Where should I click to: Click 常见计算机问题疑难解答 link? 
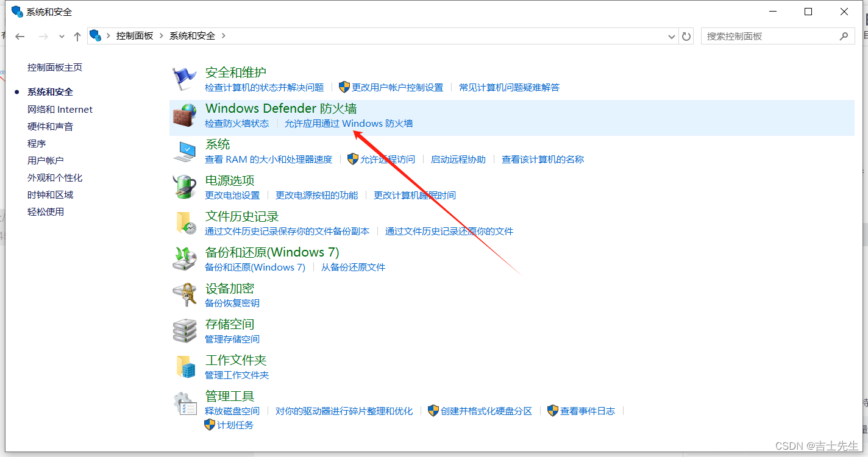click(x=510, y=87)
